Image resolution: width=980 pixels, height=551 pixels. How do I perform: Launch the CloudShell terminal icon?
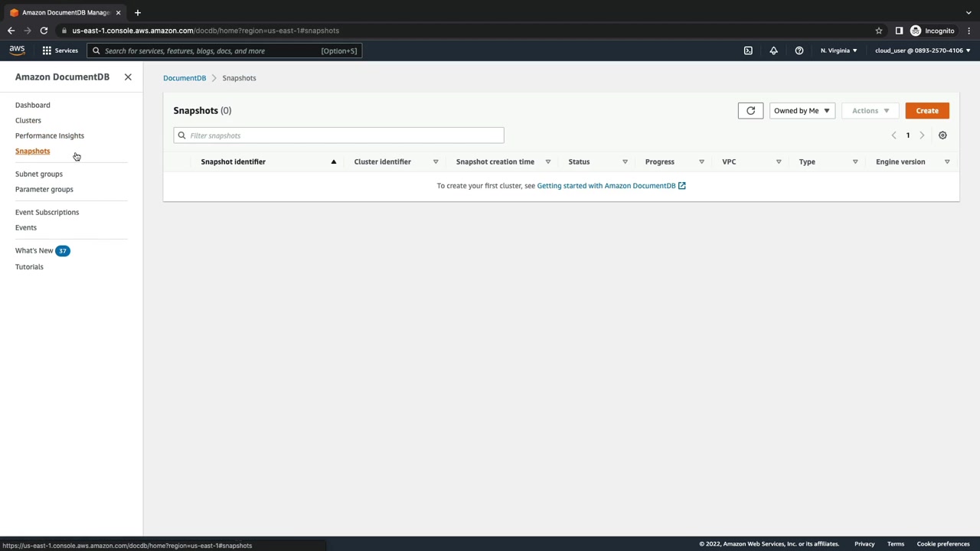pyautogui.click(x=748, y=51)
